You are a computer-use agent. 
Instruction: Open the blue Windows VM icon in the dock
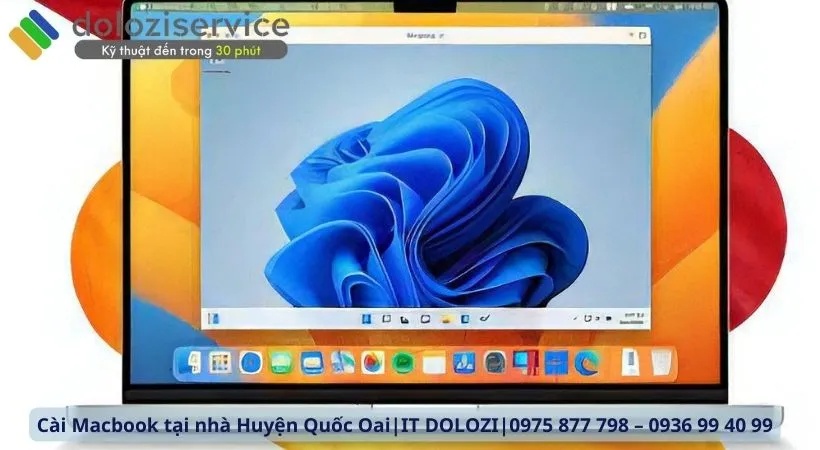click(x=556, y=363)
